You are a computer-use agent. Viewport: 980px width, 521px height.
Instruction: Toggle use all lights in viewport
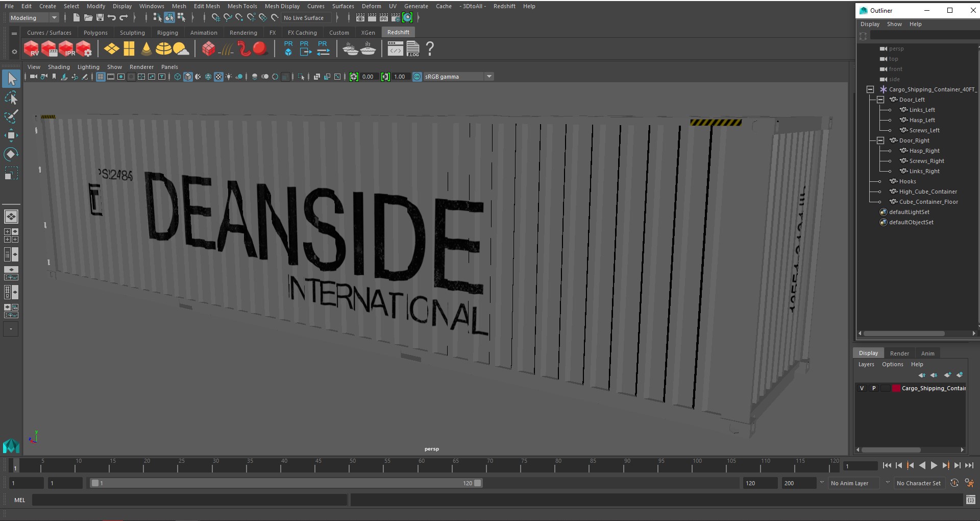[x=229, y=77]
